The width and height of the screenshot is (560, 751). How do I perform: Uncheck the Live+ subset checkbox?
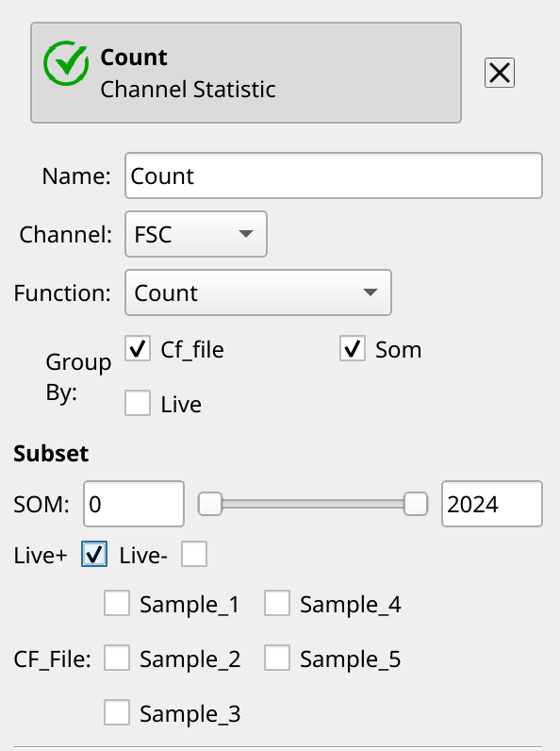coord(94,554)
